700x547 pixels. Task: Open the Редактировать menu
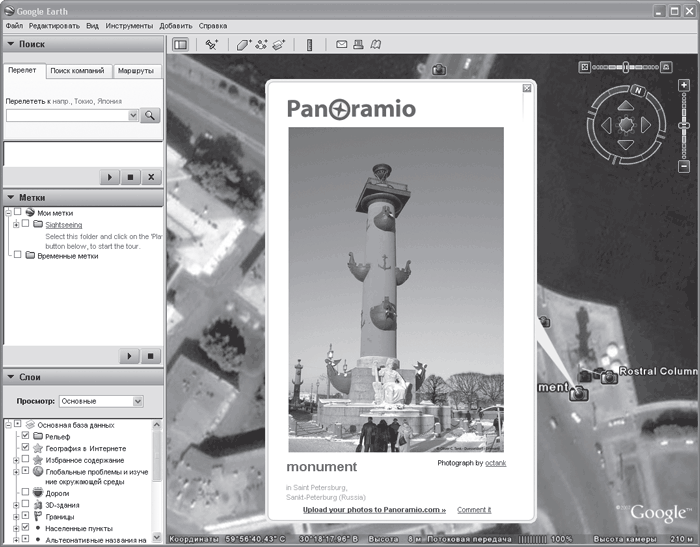tap(54, 26)
